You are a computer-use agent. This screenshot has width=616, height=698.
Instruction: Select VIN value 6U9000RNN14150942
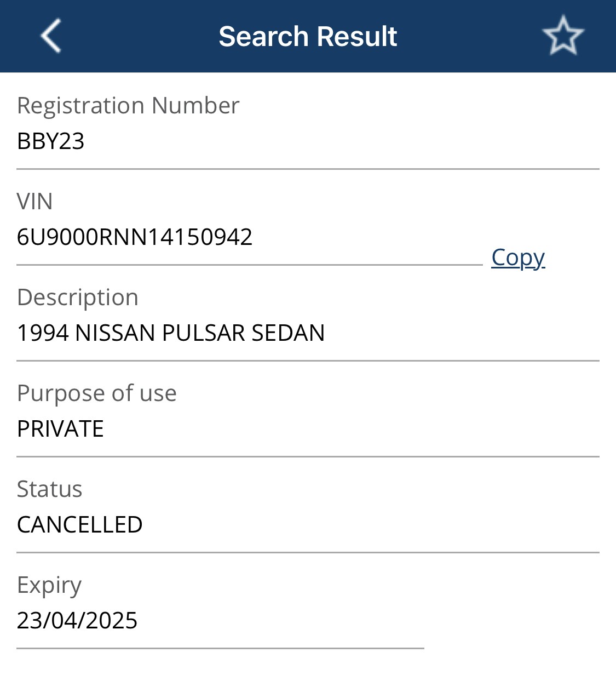pos(135,237)
